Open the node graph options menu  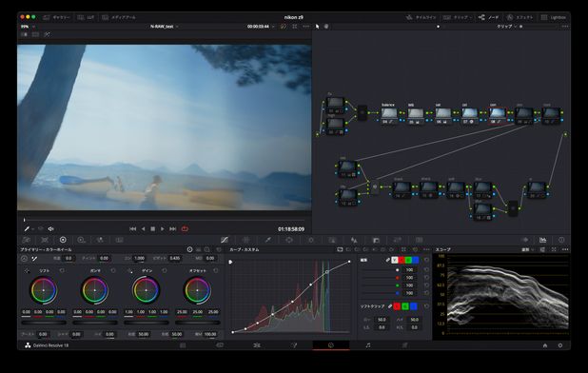click(565, 27)
